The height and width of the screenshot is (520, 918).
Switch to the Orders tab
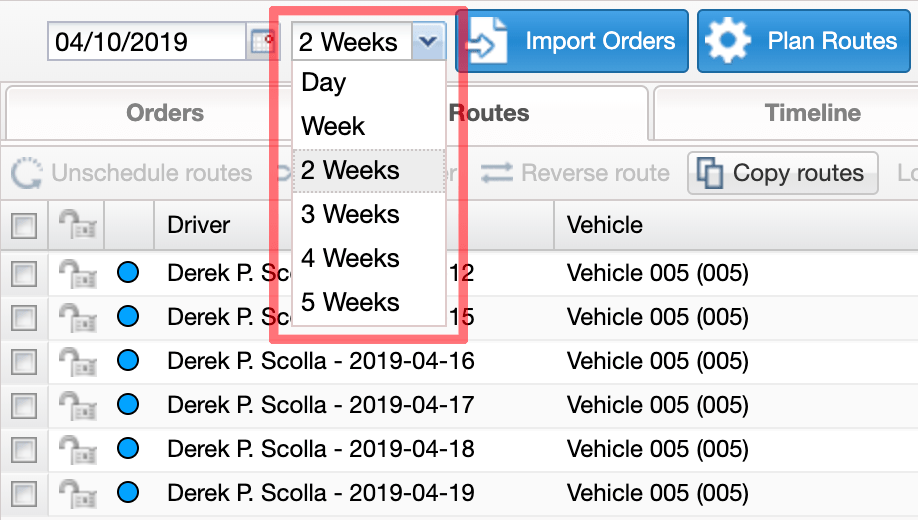coord(165,113)
